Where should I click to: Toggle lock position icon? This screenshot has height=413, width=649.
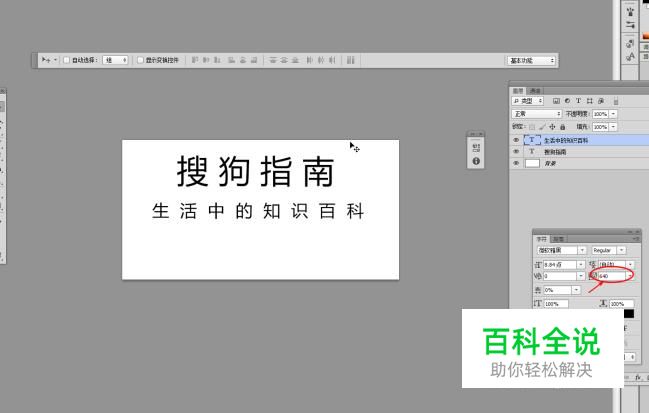(x=552, y=127)
